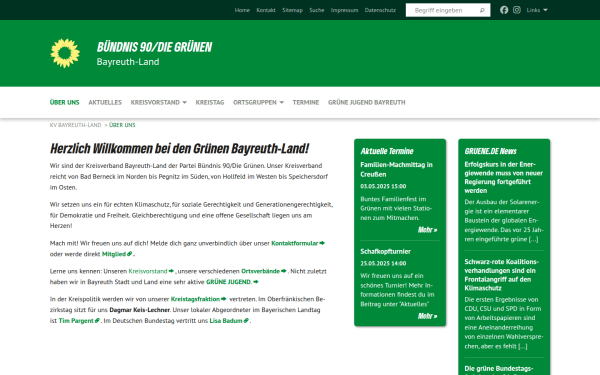Viewport: 600px width, 375px height.
Task: Open the Facebook page icon
Action: [504, 10]
